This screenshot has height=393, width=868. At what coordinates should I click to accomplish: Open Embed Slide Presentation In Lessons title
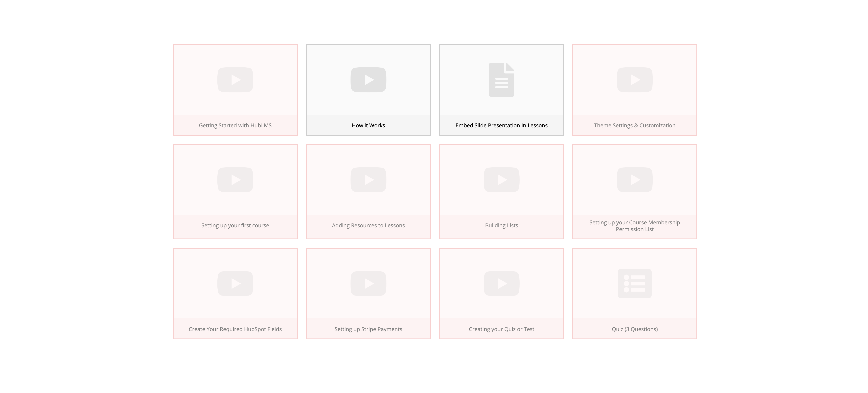click(501, 125)
